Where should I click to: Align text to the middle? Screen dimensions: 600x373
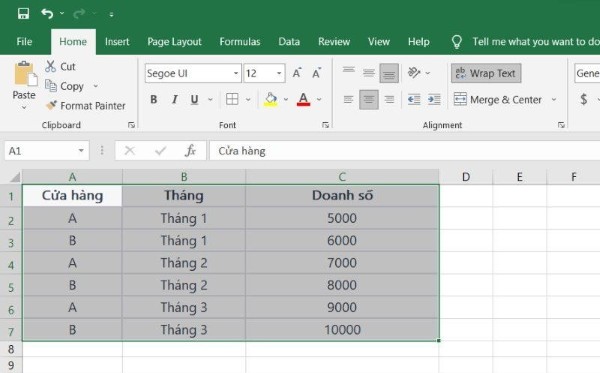(x=369, y=73)
